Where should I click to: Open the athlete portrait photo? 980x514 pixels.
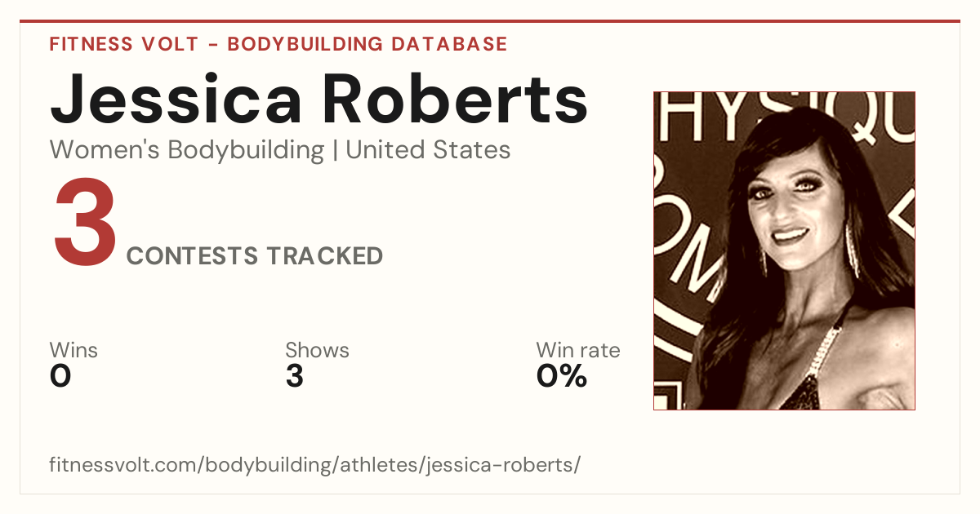[784, 250]
